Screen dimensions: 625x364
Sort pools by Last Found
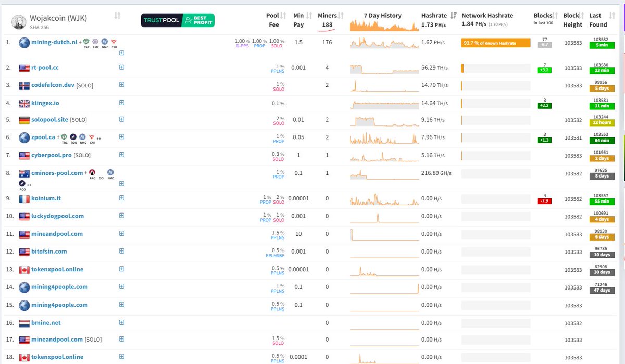[611, 16]
